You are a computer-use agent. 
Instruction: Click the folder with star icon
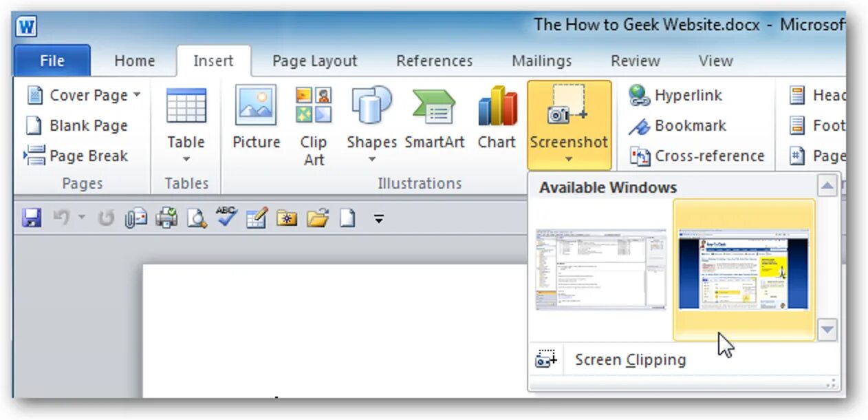click(286, 218)
